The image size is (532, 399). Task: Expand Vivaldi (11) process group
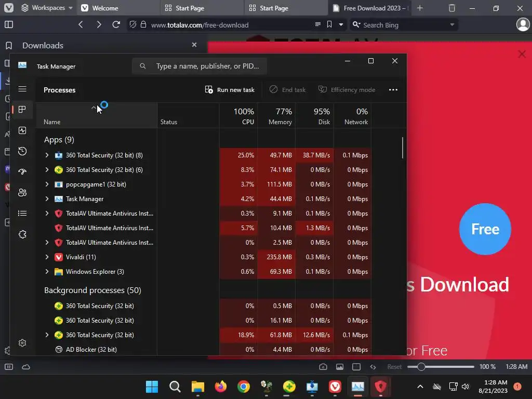coord(47,257)
